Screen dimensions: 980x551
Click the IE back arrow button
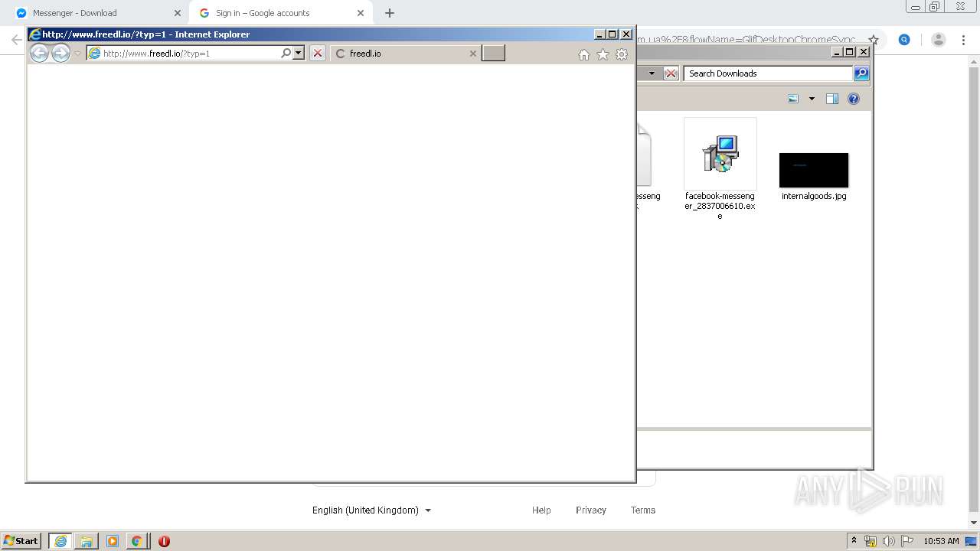[39, 53]
